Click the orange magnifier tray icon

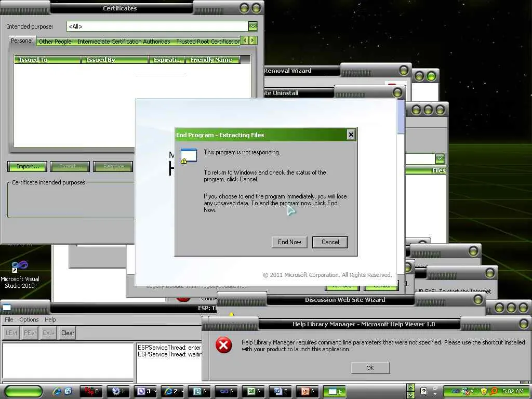(x=494, y=391)
